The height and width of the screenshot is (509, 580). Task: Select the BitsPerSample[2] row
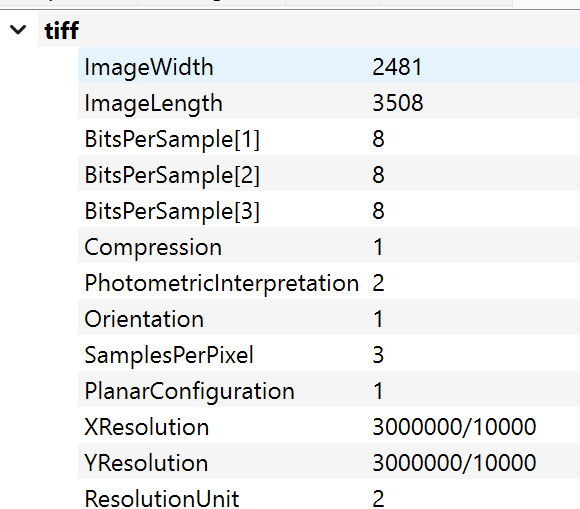click(x=329, y=175)
